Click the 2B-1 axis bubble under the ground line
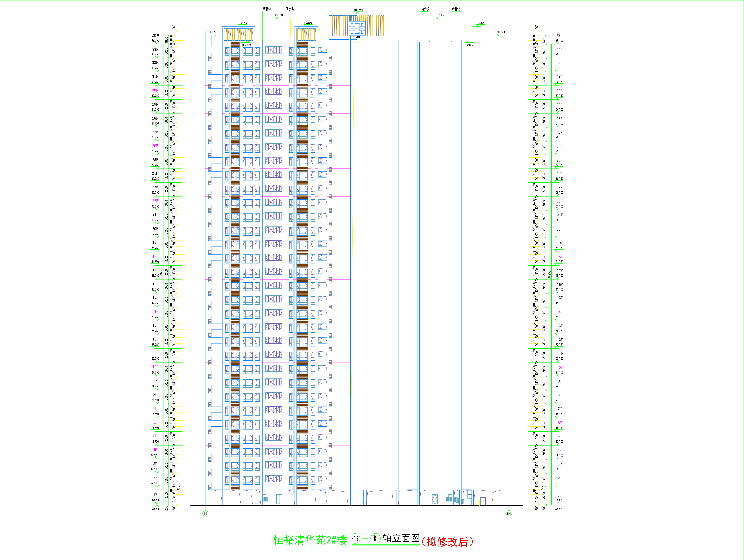 pyautogui.click(x=509, y=513)
